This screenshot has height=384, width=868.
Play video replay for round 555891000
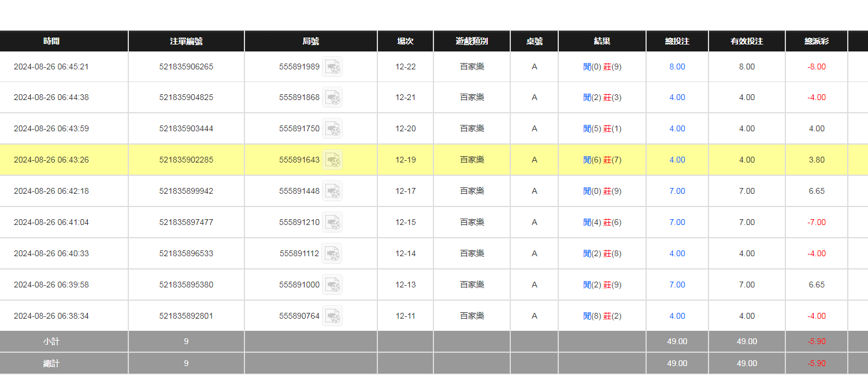332,285
